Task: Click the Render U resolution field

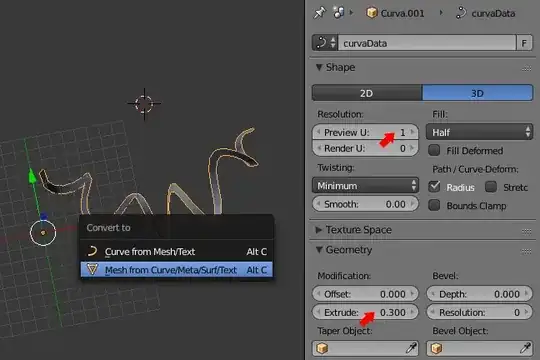Action: point(365,148)
